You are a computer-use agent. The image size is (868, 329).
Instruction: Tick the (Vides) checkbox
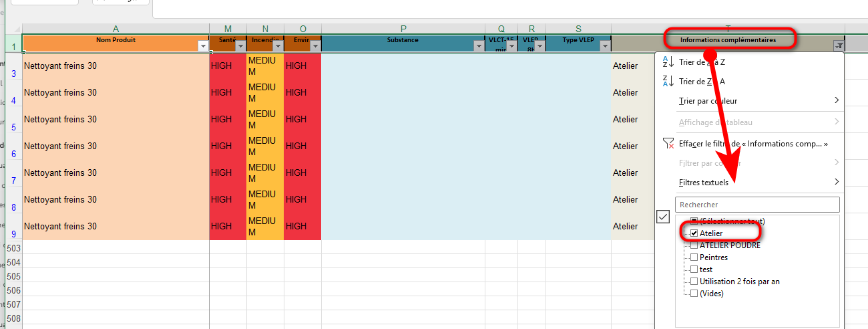pyautogui.click(x=694, y=294)
